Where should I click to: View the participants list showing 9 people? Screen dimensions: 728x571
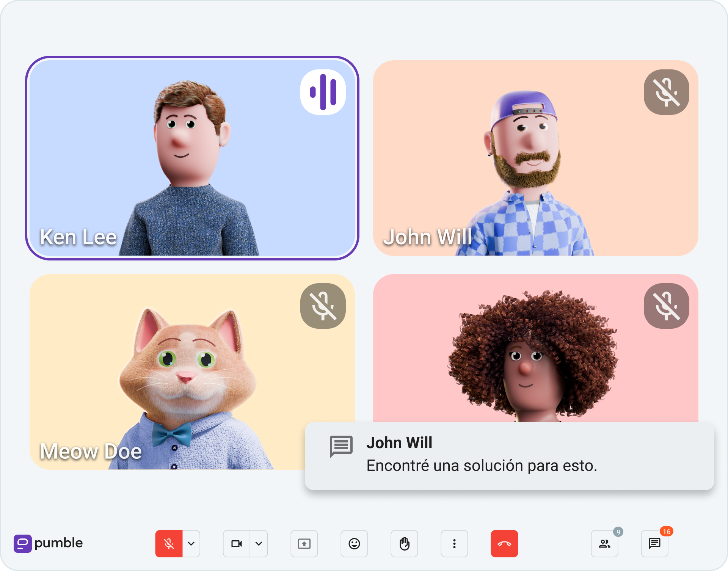tap(604, 544)
